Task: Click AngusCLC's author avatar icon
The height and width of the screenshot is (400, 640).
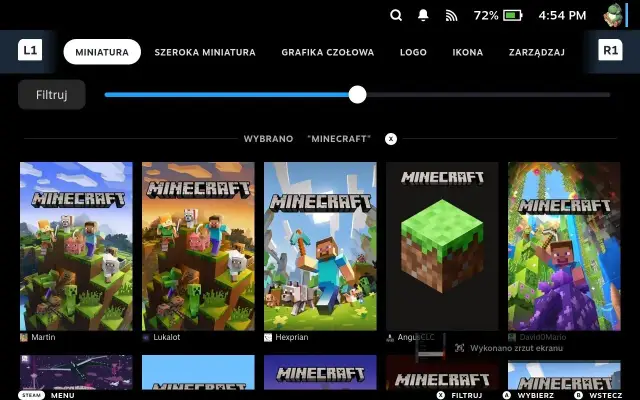Action: 390,337
